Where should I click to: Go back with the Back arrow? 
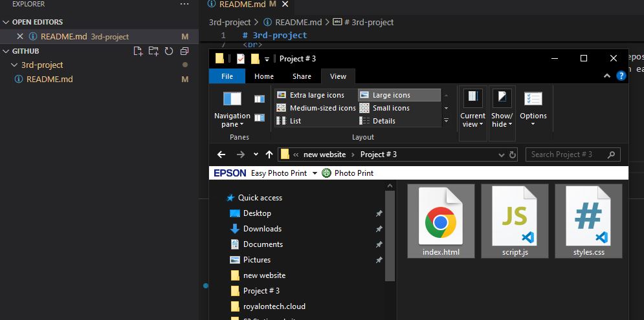(221, 155)
